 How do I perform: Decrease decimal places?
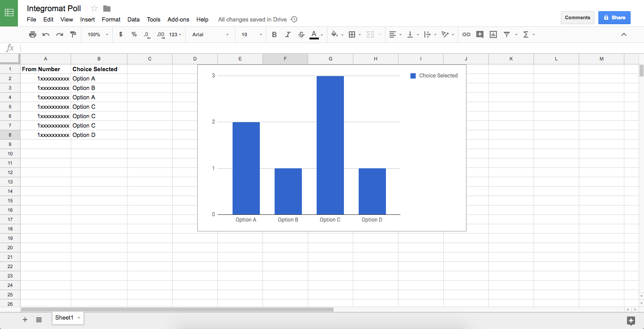[x=146, y=34]
